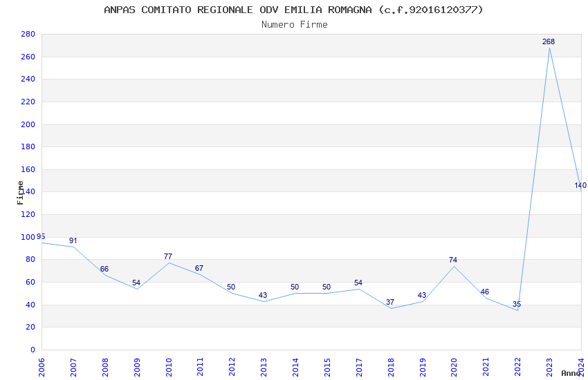This screenshot has height=380, width=588.
Task: Click the data label 35 for 2022
Action: coord(517,304)
